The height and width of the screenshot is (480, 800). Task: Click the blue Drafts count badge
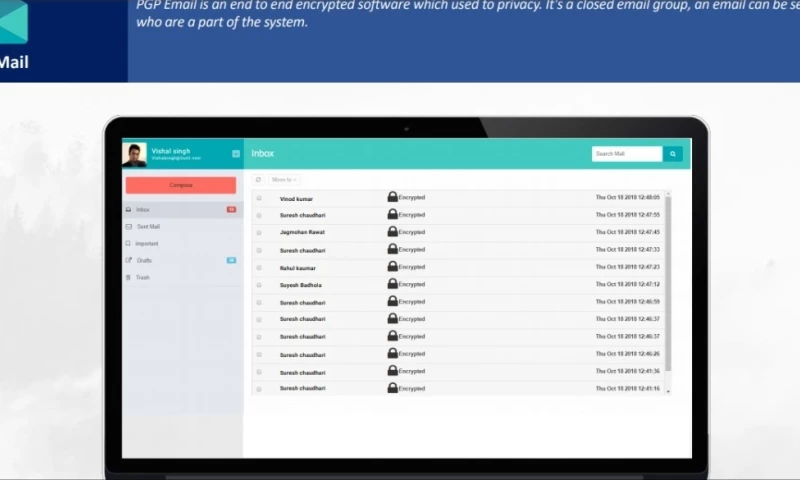[231, 260]
